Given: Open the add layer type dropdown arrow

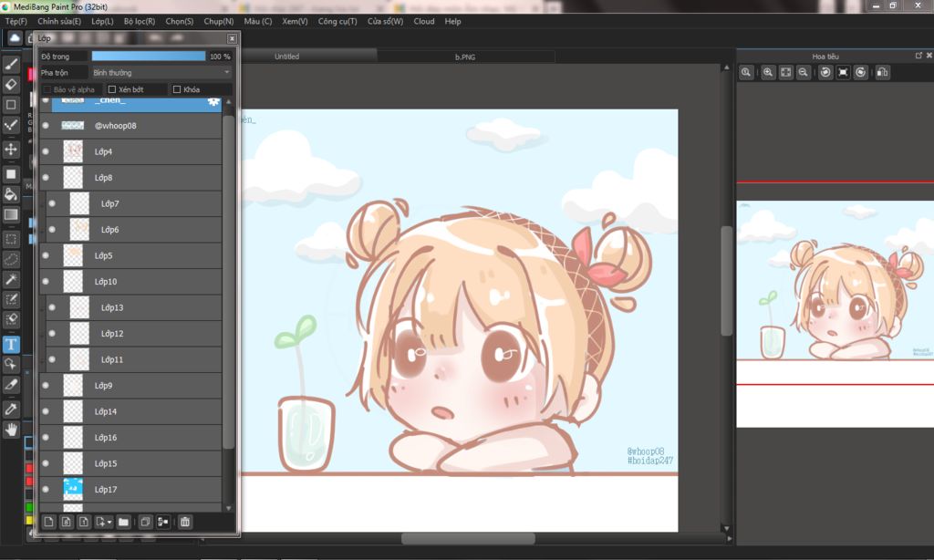Looking at the screenshot, I should [x=109, y=523].
